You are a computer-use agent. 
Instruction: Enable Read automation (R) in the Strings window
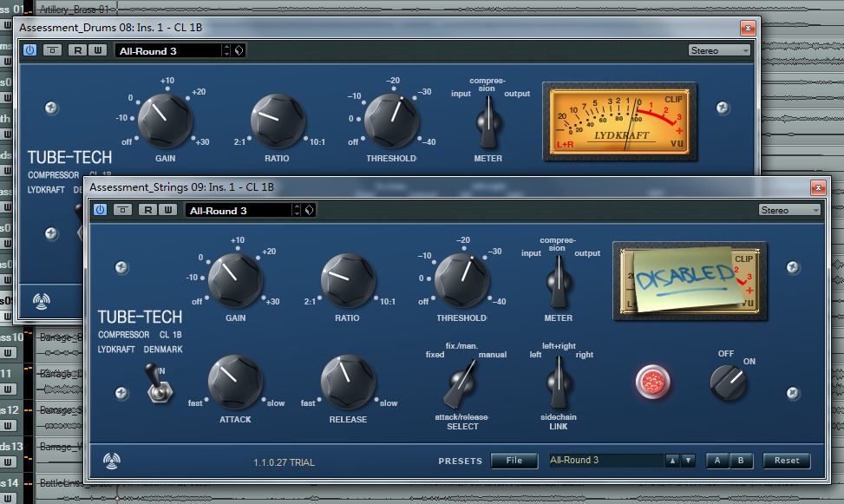(147, 210)
